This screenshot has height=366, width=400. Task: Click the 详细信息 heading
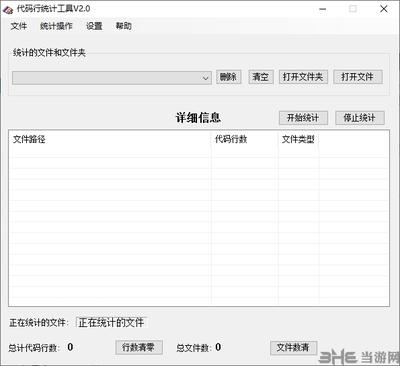(x=198, y=118)
